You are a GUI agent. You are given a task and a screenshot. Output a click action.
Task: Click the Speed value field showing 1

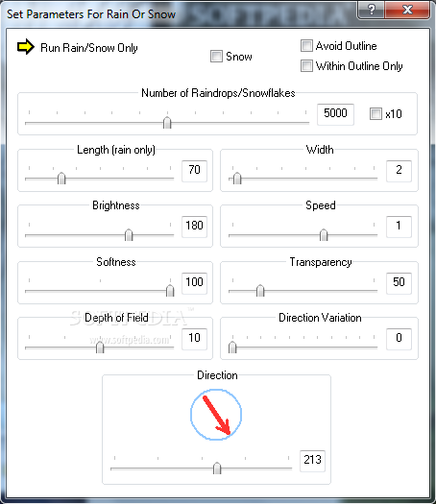pyautogui.click(x=399, y=227)
